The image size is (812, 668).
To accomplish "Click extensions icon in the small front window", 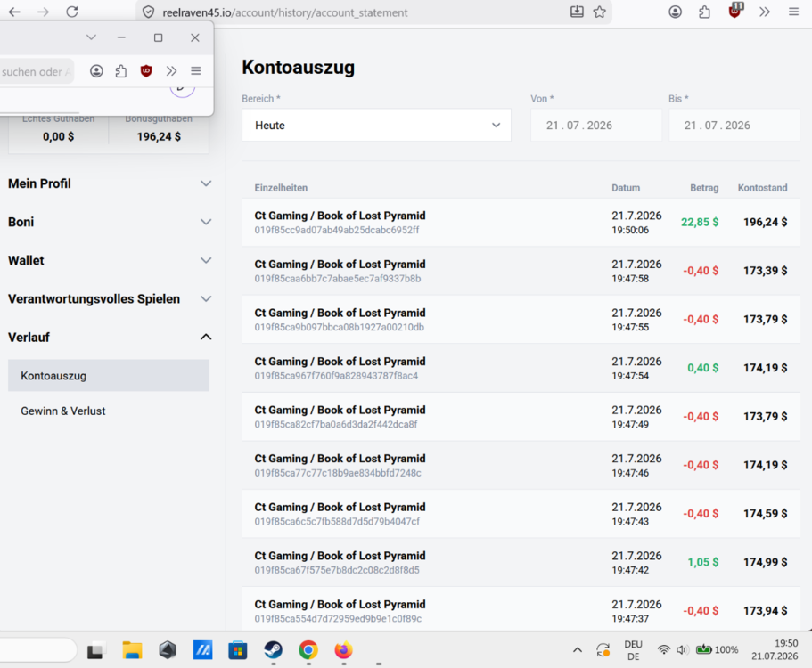I will coord(120,71).
